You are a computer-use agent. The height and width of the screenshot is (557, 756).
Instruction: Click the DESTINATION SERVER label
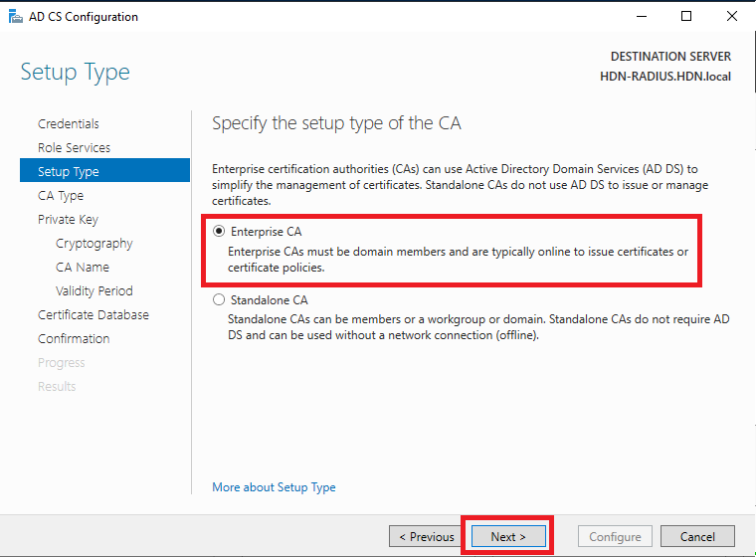pos(670,57)
